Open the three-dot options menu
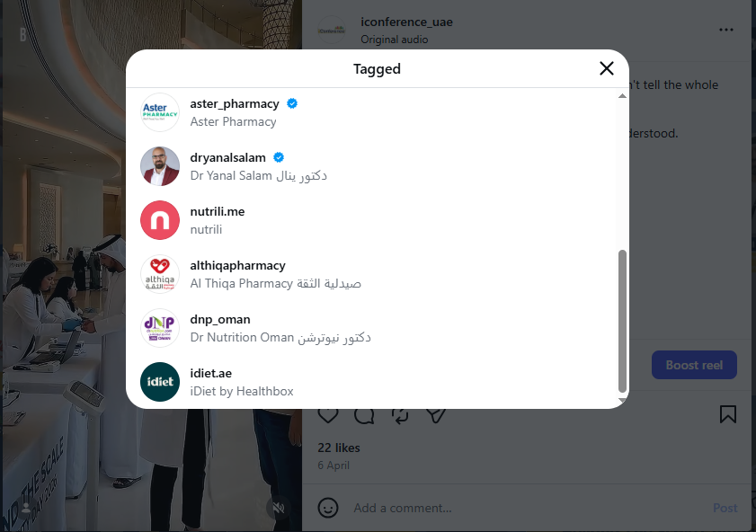Screen dimensions: 756x532 pos(725,30)
